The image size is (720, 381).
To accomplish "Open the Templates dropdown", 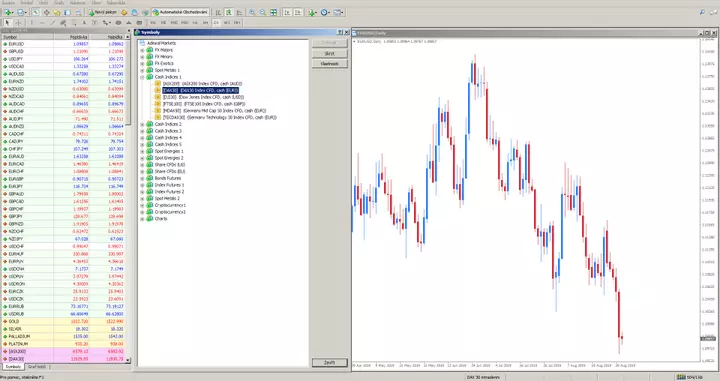I will click(x=339, y=12).
